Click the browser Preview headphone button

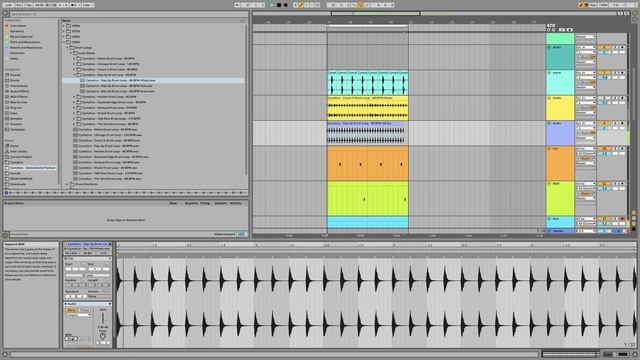pos(6,193)
